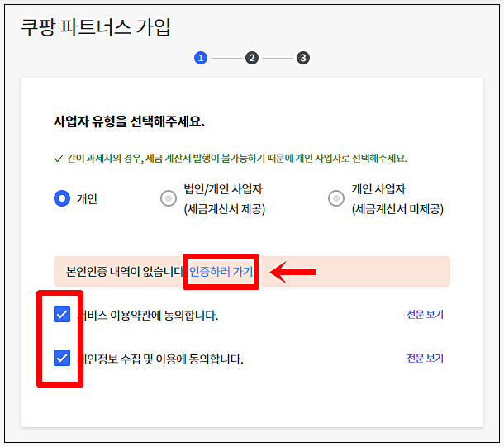
Task: Uncheck 개인정보 수집 및 이용 동의 checkbox
Action: (62, 358)
